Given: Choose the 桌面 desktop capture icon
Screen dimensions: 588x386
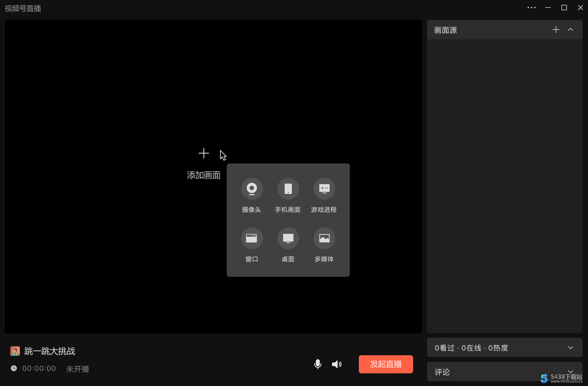Looking at the screenshot, I should [x=288, y=238].
